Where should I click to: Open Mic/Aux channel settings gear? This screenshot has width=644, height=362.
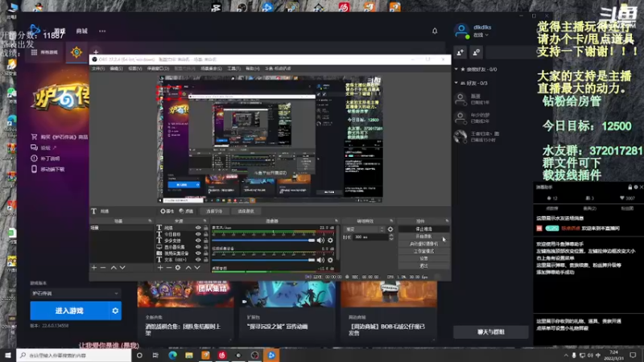click(330, 241)
